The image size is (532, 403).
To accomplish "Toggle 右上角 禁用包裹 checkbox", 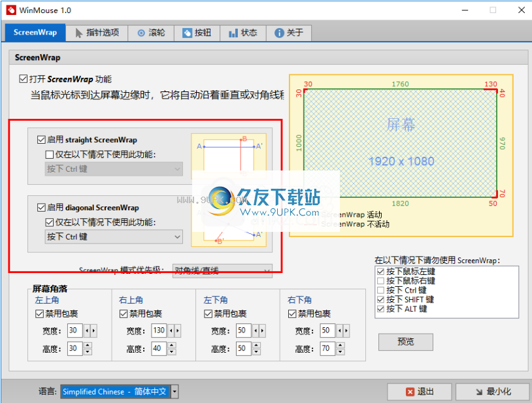I will 124,314.
